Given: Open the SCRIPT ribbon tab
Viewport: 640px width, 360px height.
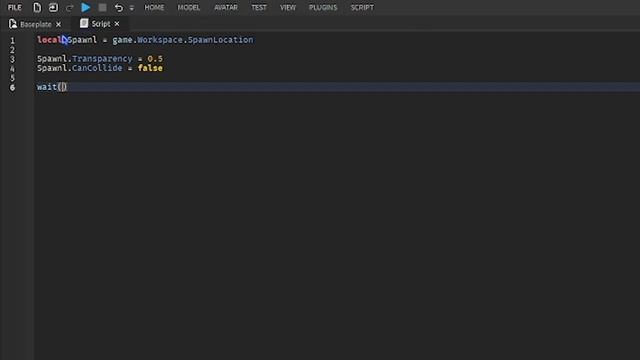Looking at the screenshot, I should [x=362, y=7].
